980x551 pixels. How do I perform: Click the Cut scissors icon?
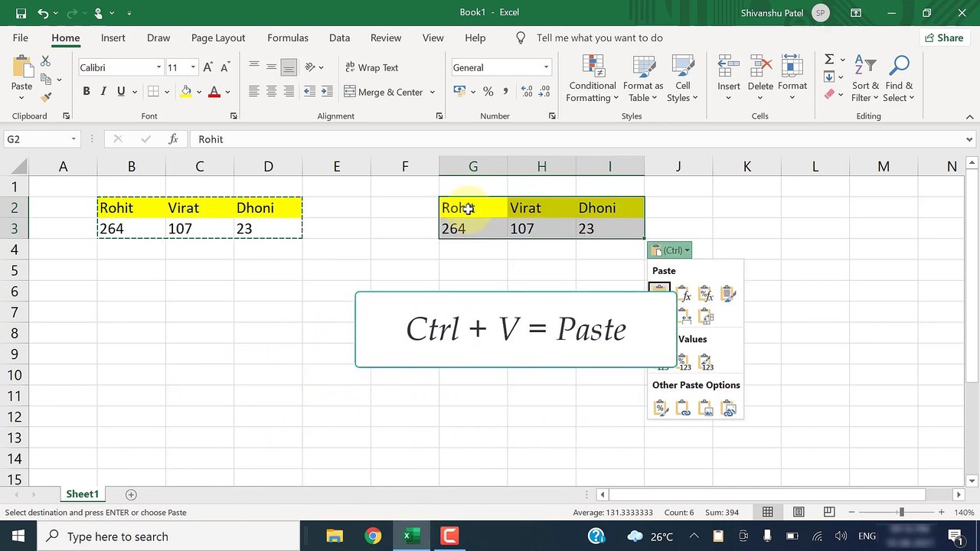point(45,61)
